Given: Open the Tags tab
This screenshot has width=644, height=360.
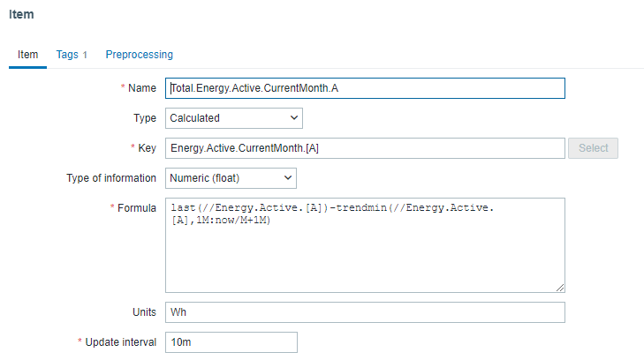Looking at the screenshot, I should 71,54.
